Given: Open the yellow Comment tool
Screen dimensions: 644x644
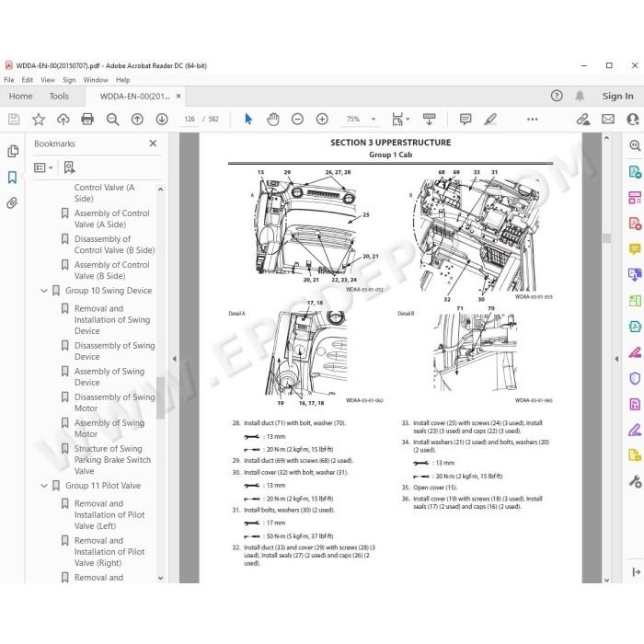Looking at the screenshot, I should tap(635, 249).
